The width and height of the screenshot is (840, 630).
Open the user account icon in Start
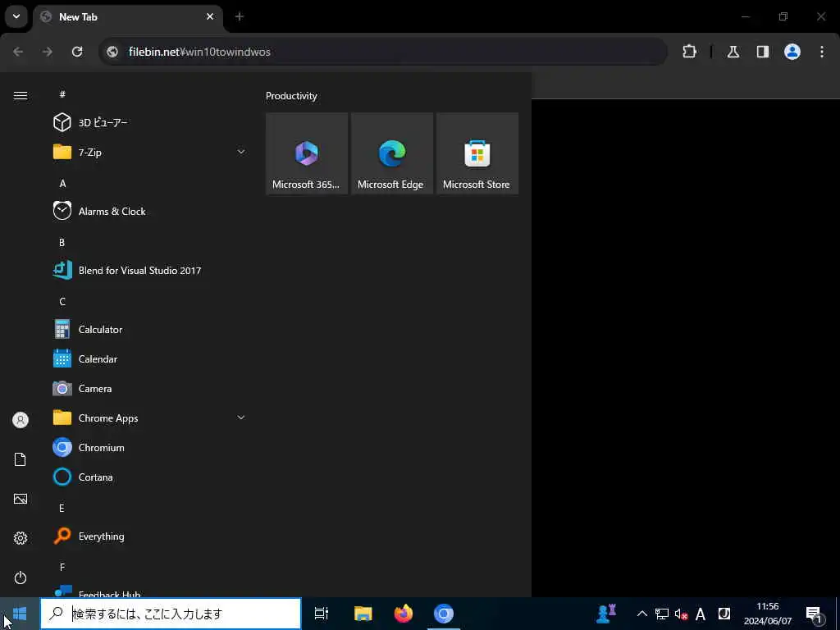[x=21, y=420]
